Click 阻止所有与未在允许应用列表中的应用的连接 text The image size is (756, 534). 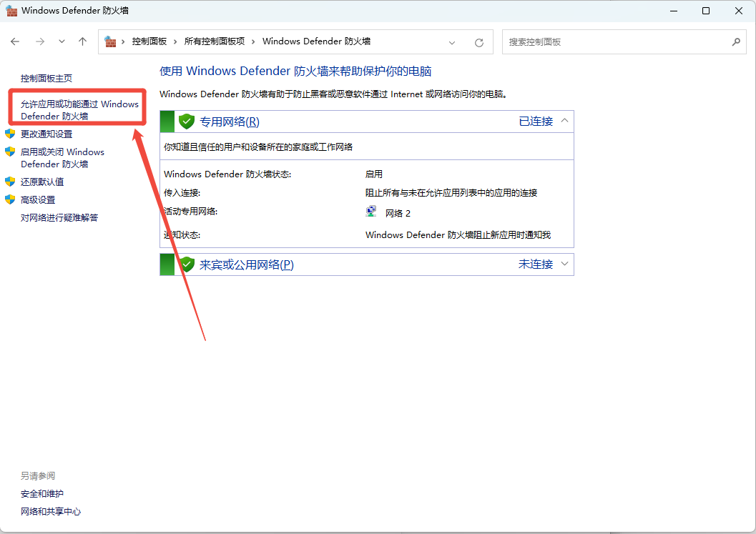coord(451,193)
